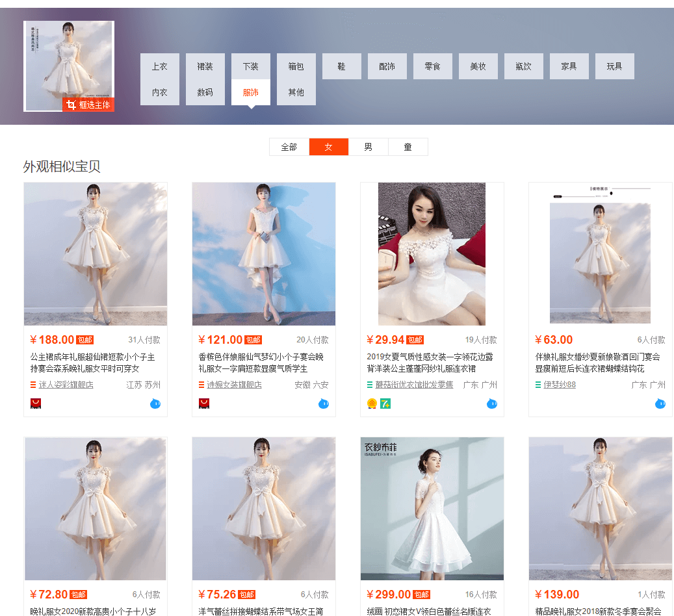Image resolution: width=674 pixels, height=616 pixels.
Task: Click the Wangwang chat icon for 迷人姿彩旗舰店
Action: pos(155,404)
